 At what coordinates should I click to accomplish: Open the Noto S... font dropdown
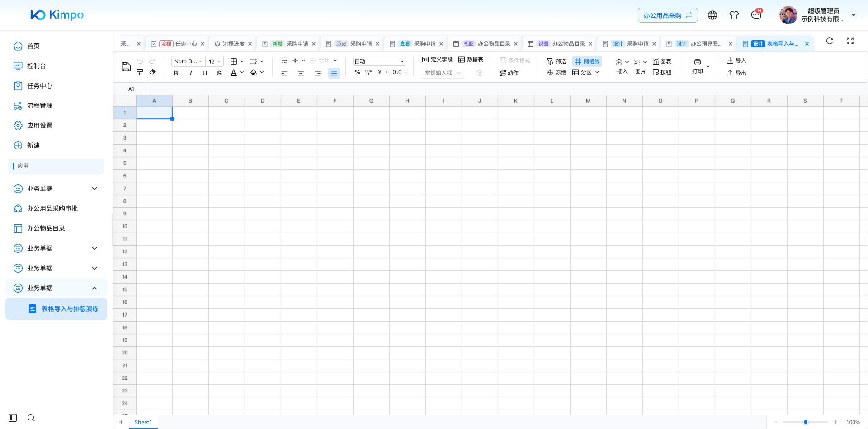click(188, 61)
